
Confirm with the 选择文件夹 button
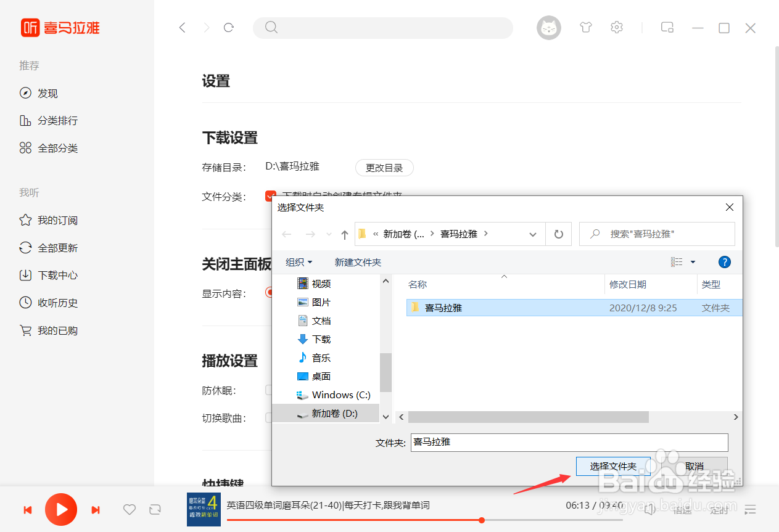point(613,466)
